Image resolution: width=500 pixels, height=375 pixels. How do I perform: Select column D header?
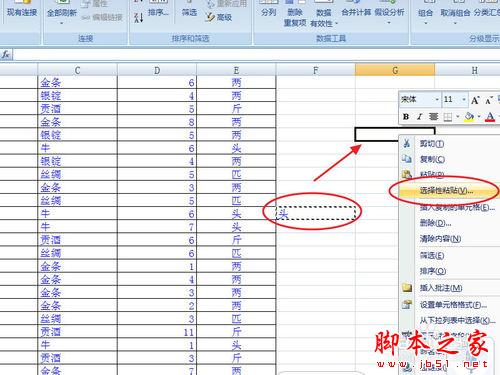point(157,70)
